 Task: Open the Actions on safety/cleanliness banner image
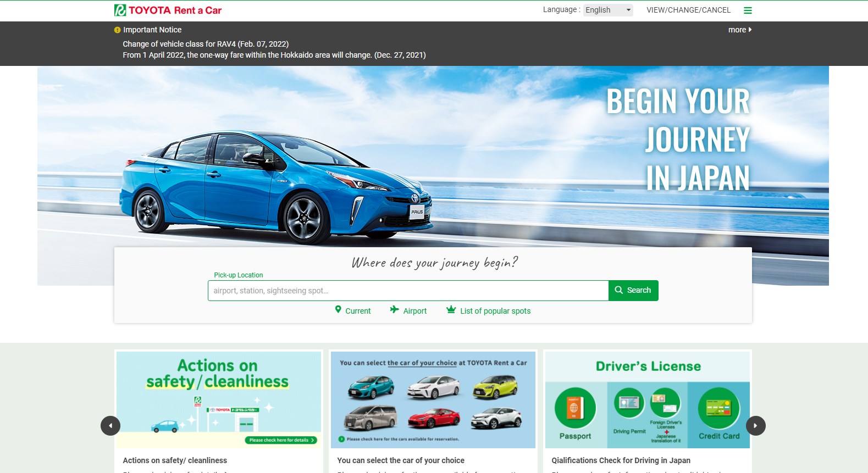(219, 400)
